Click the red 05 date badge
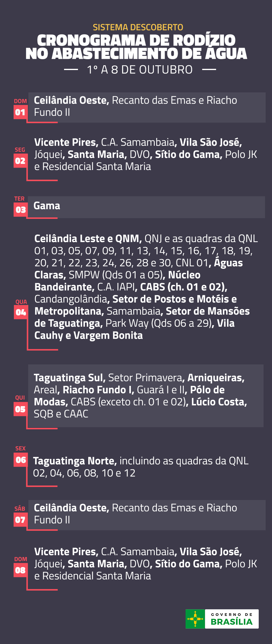 click(20, 409)
